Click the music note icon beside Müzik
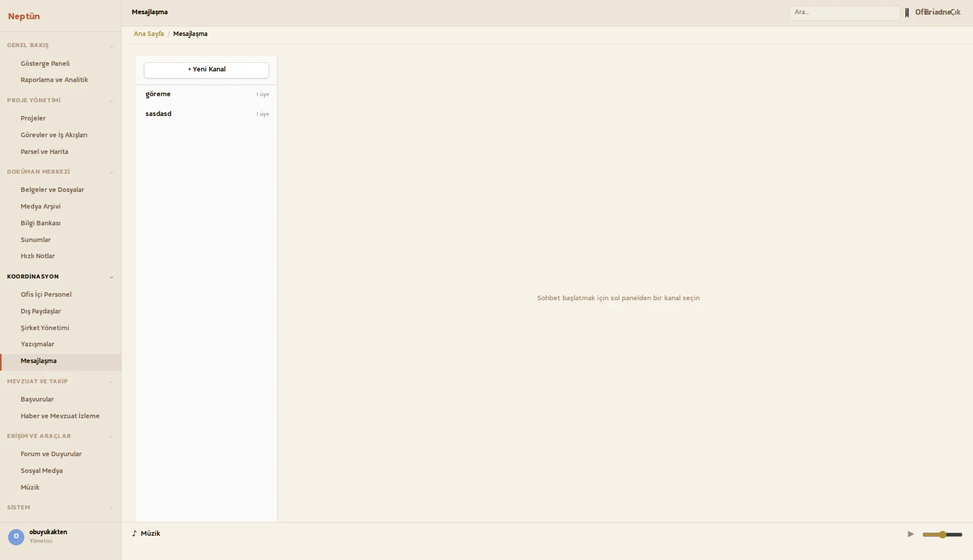The width and height of the screenshot is (973, 560). (x=134, y=533)
